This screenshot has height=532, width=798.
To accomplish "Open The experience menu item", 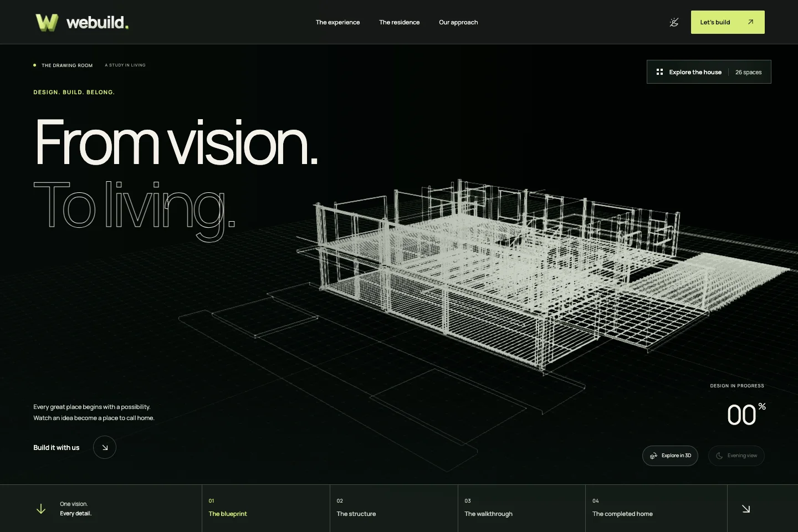I will [x=337, y=22].
